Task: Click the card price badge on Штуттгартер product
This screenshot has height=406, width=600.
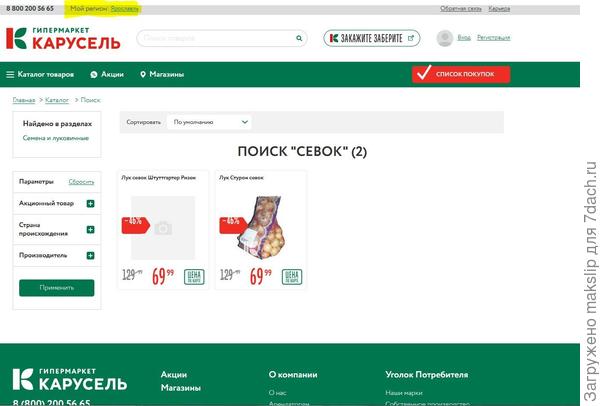Action: tap(194, 277)
